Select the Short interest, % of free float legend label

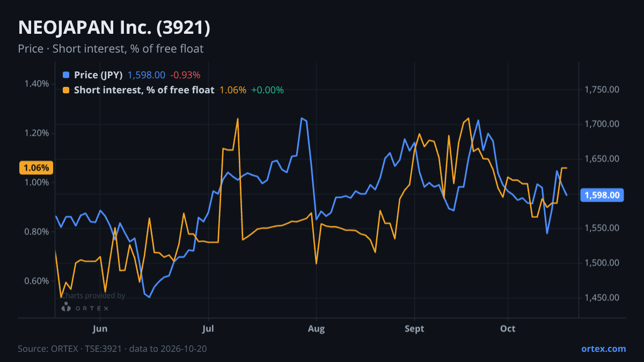[x=144, y=90]
